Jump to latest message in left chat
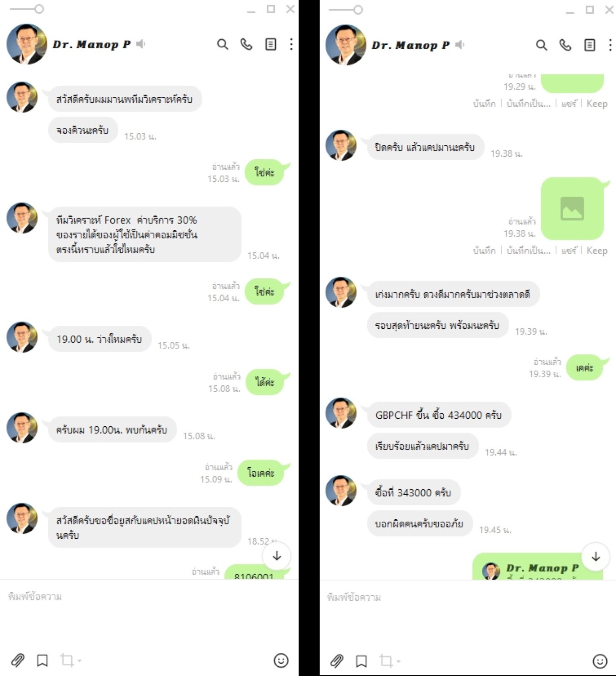The width and height of the screenshot is (616, 676). tap(277, 556)
